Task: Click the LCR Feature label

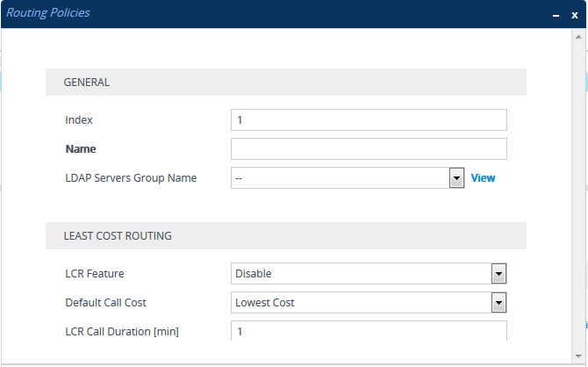Action: click(95, 274)
